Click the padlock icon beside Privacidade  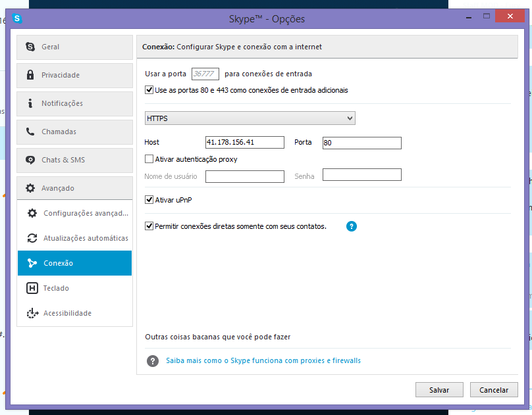(30, 75)
